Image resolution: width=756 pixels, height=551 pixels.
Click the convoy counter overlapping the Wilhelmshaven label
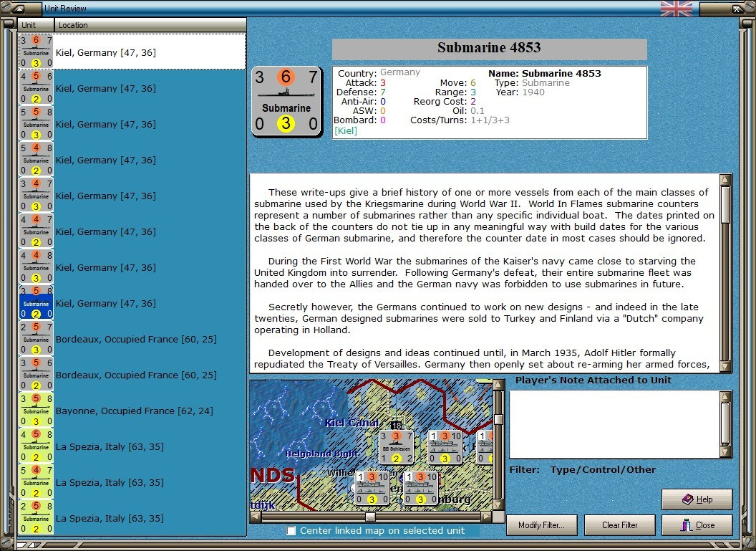pos(372,488)
